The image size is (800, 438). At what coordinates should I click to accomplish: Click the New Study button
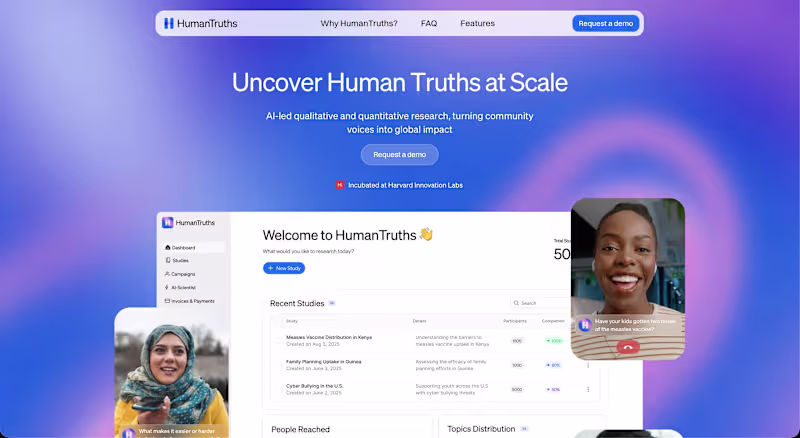284,268
